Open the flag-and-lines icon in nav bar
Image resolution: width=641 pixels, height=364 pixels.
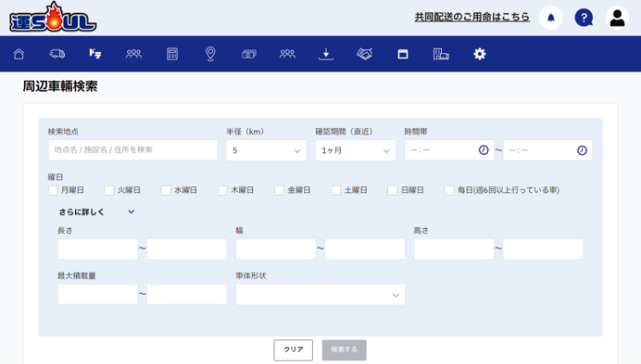pyautogui.click(x=95, y=54)
